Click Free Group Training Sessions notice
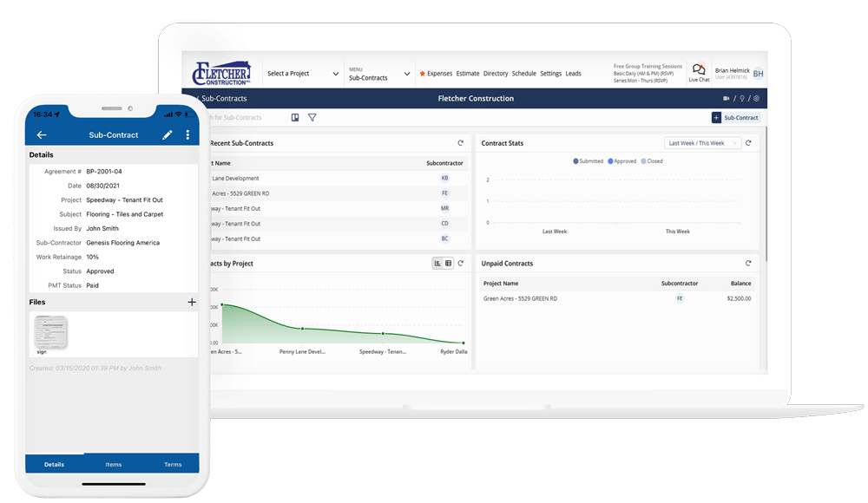Screen dimensions: 868x503 pyautogui.click(x=648, y=67)
